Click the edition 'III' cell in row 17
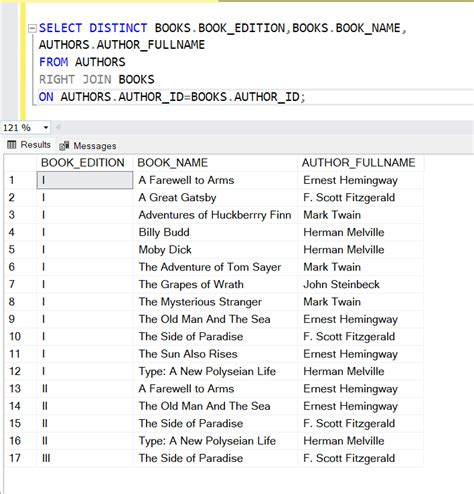The image size is (474, 494). click(85, 458)
